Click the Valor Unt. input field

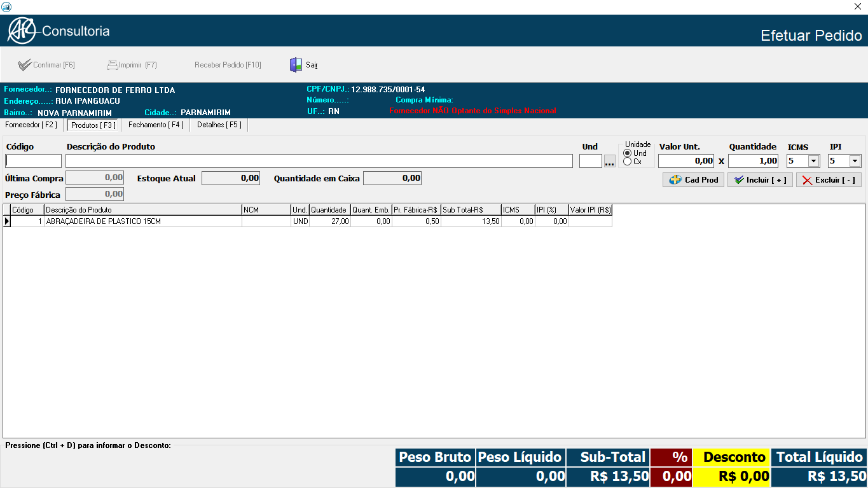[687, 161]
